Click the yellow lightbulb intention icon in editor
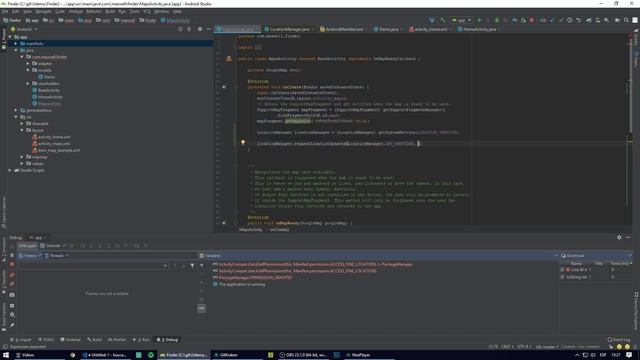The width and height of the screenshot is (640, 360). pyautogui.click(x=243, y=142)
